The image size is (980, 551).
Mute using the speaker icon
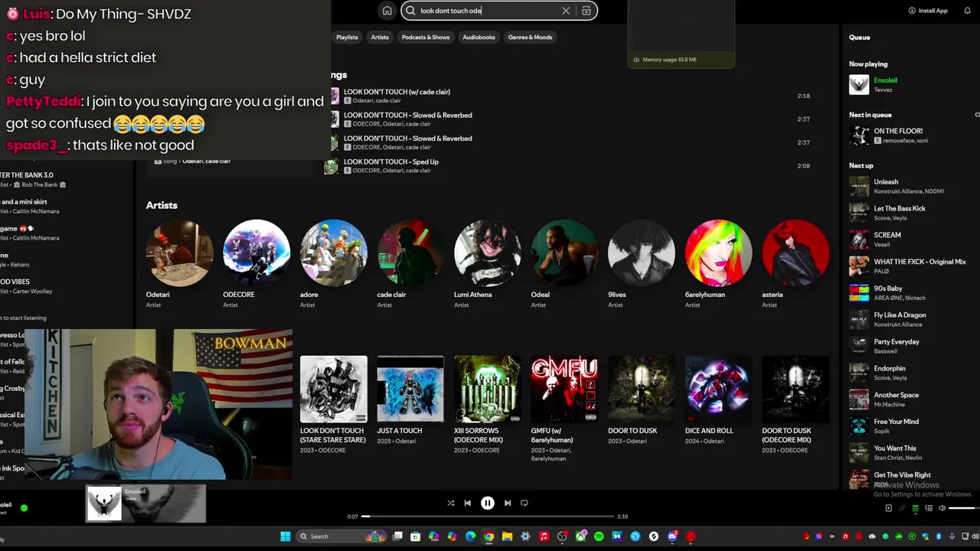point(941,508)
